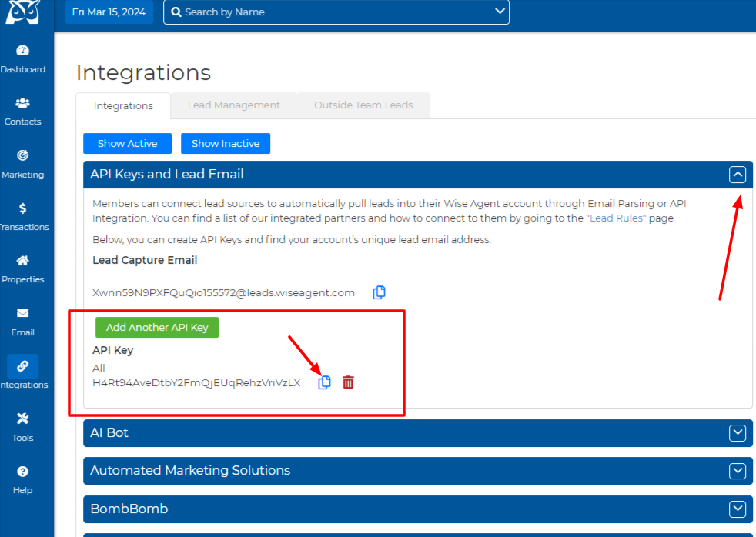
Task: Click the Show Active button
Action: click(x=127, y=144)
